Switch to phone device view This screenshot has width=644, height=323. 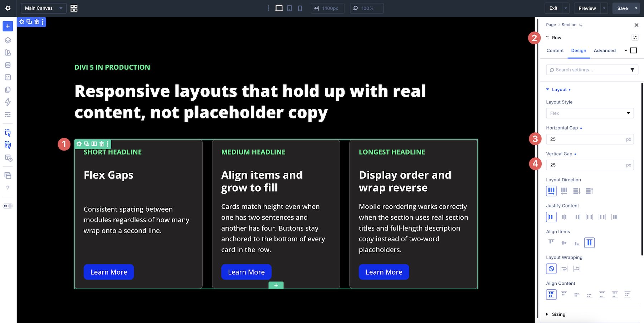click(300, 8)
